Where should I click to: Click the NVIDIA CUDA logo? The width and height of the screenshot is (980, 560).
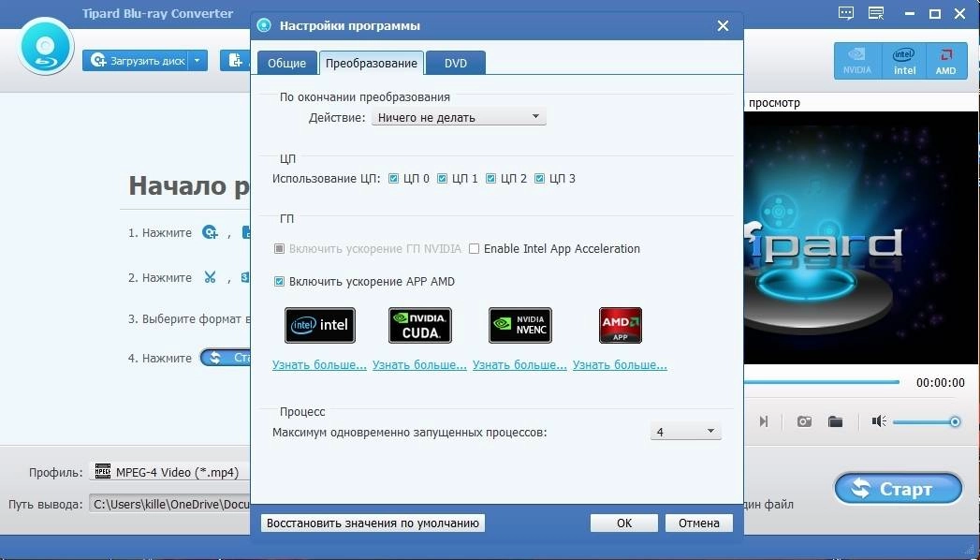coord(420,325)
